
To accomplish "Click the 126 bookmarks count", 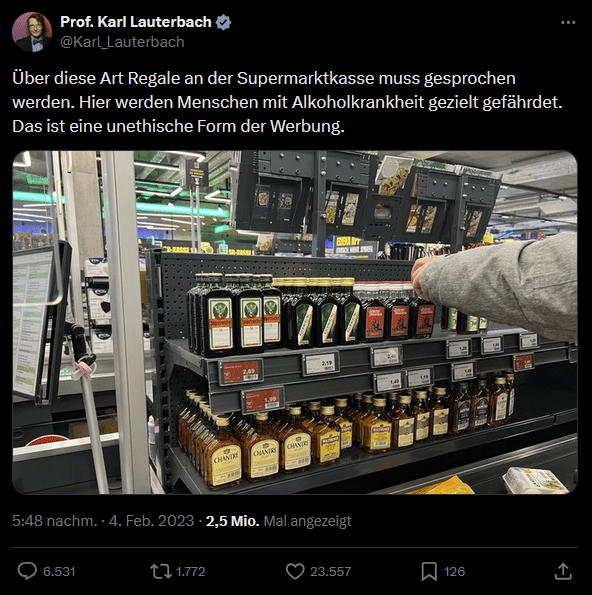I will pyautogui.click(x=454, y=571).
